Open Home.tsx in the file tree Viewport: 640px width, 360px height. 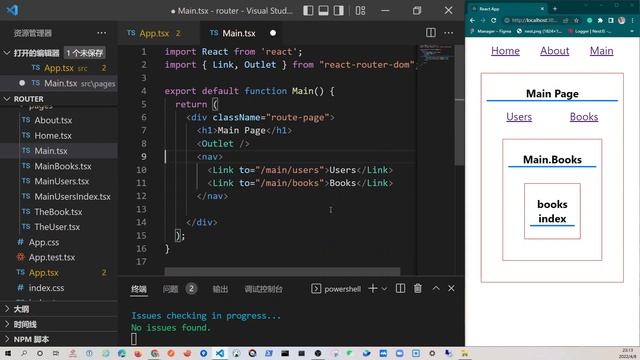click(x=53, y=136)
